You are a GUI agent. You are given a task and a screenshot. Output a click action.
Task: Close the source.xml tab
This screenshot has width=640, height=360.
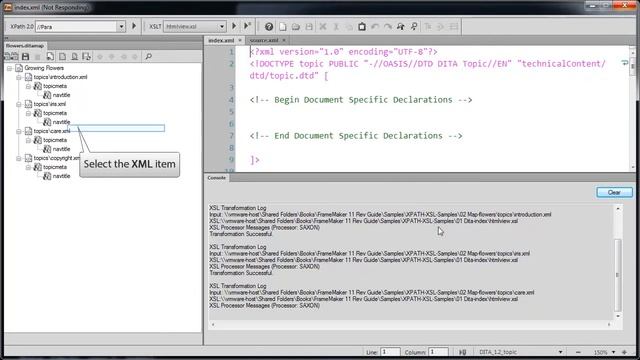pyautogui.click(x=284, y=40)
